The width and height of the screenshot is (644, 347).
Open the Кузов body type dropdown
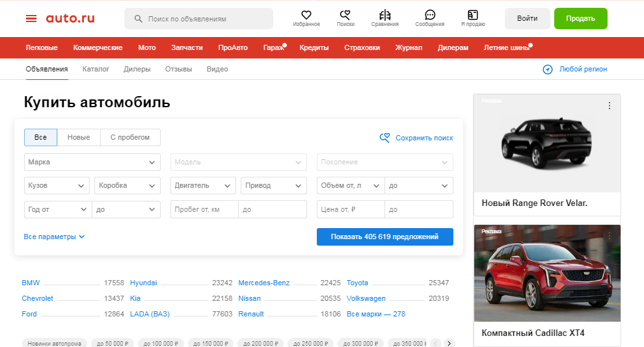[x=57, y=186]
